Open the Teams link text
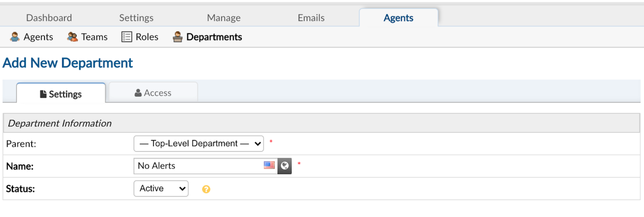644x217 pixels. [94, 37]
